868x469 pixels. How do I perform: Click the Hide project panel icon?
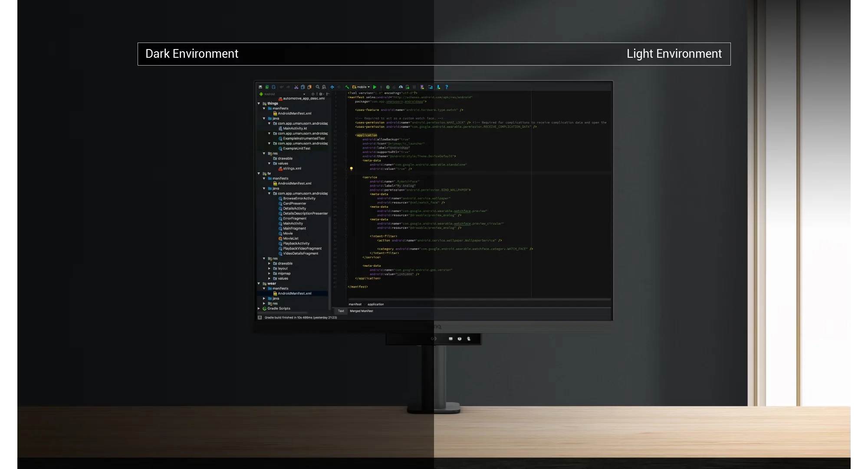[x=328, y=94]
